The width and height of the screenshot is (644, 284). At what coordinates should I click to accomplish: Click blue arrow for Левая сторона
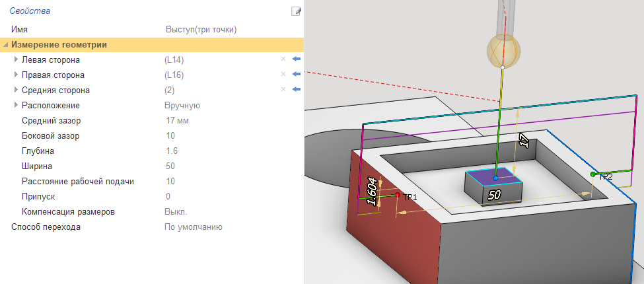coord(296,59)
